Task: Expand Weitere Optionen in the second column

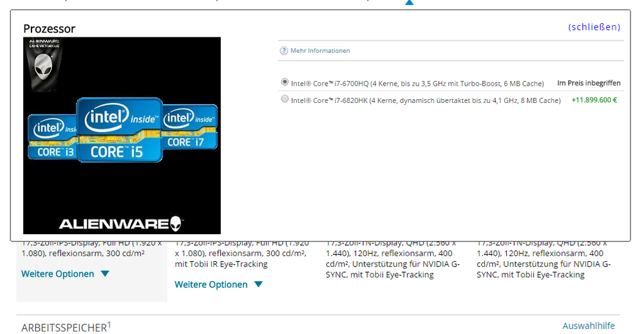Action: [x=218, y=284]
